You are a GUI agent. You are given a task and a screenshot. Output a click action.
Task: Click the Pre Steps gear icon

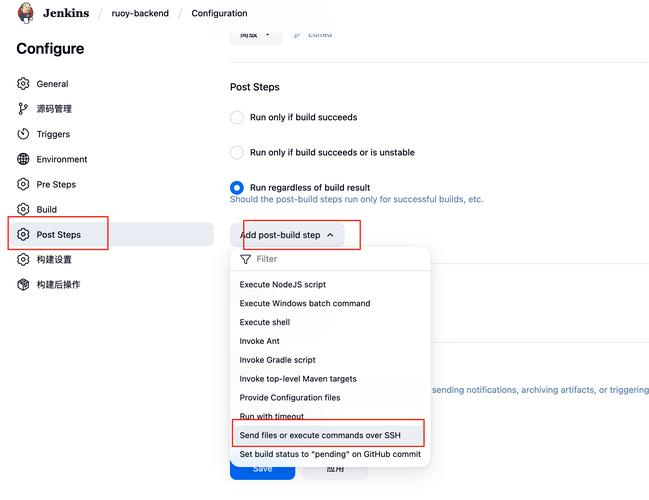23,184
